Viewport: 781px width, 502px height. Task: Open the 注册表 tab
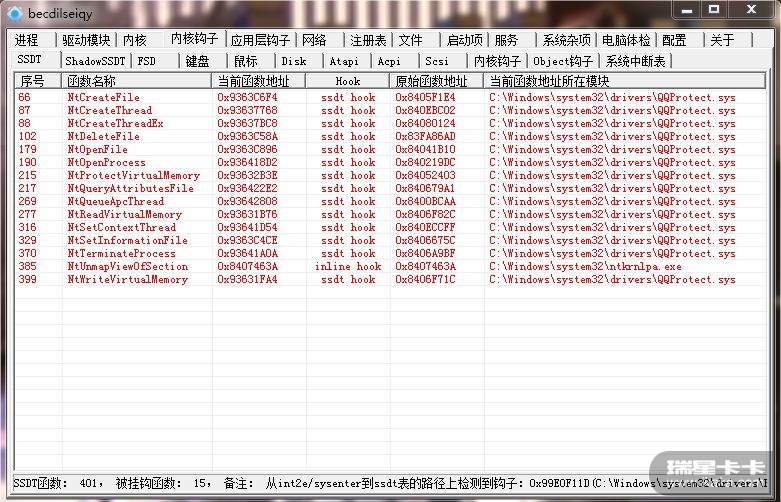click(368, 40)
